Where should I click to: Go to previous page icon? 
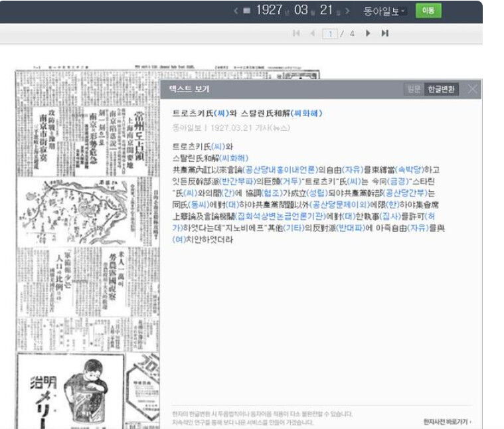312,33
